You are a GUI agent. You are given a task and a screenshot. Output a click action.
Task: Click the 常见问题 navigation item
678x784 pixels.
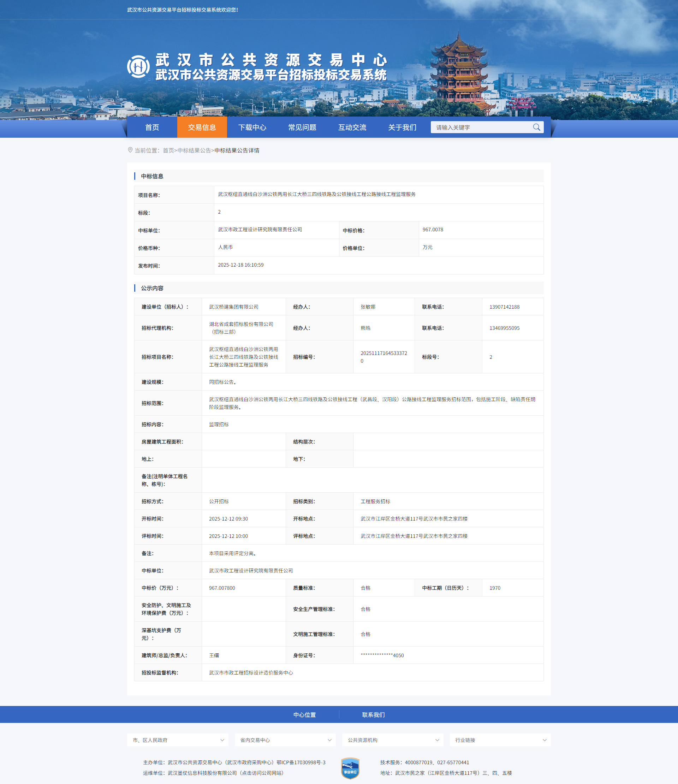tap(303, 127)
